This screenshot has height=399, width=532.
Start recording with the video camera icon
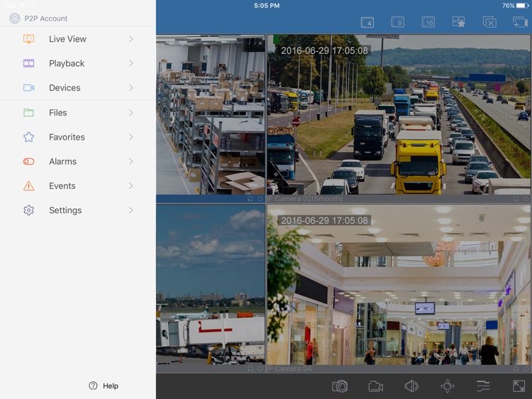coord(375,386)
